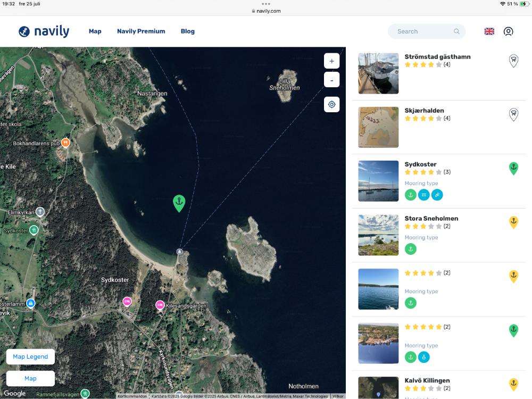This screenshot has width=532, height=399.
Task: Click the Kilesandsgården lodging marker
Action: [160, 305]
